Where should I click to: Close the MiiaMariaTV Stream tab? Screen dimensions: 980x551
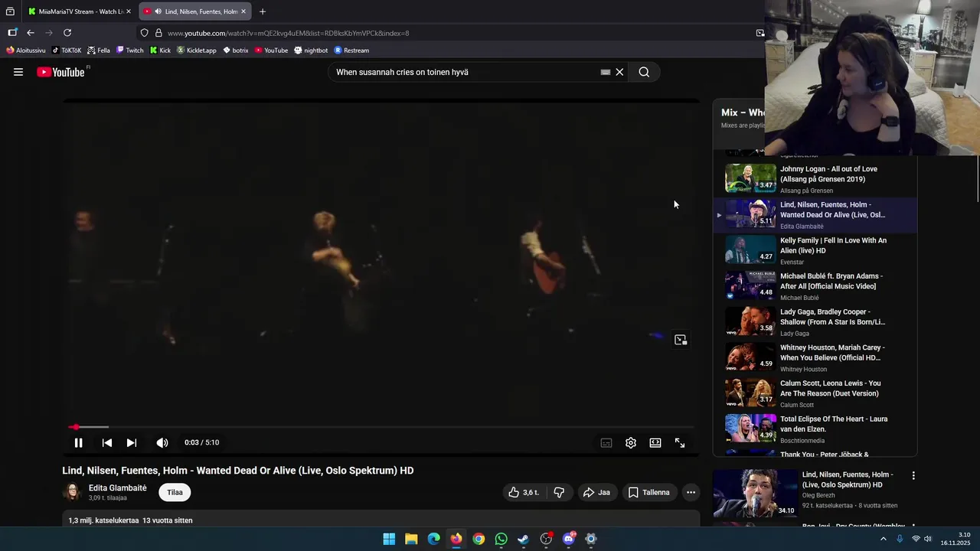click(x=129, y=11)
